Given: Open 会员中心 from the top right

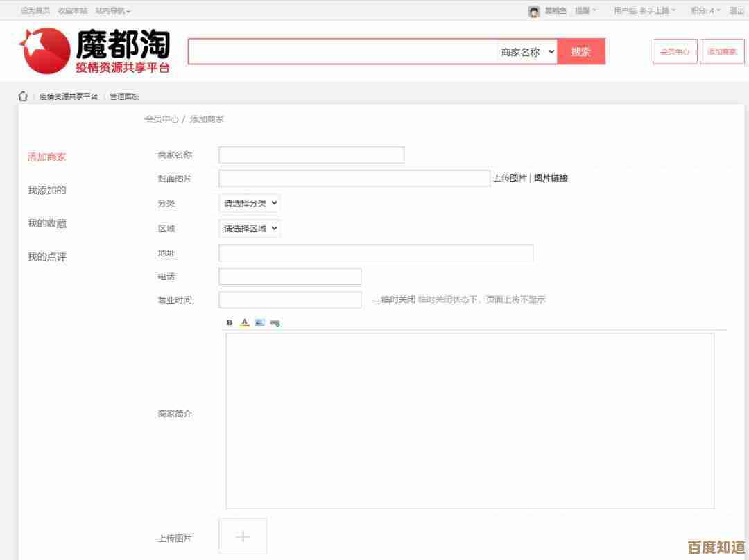Looking at the screenshot, I should coord(674,51).
